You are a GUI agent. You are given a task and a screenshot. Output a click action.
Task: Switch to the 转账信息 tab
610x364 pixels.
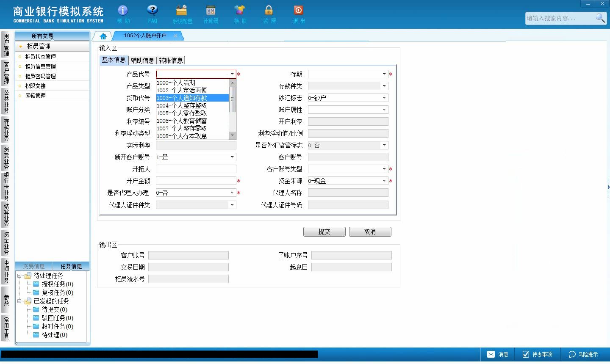click(x=171, y=61)
